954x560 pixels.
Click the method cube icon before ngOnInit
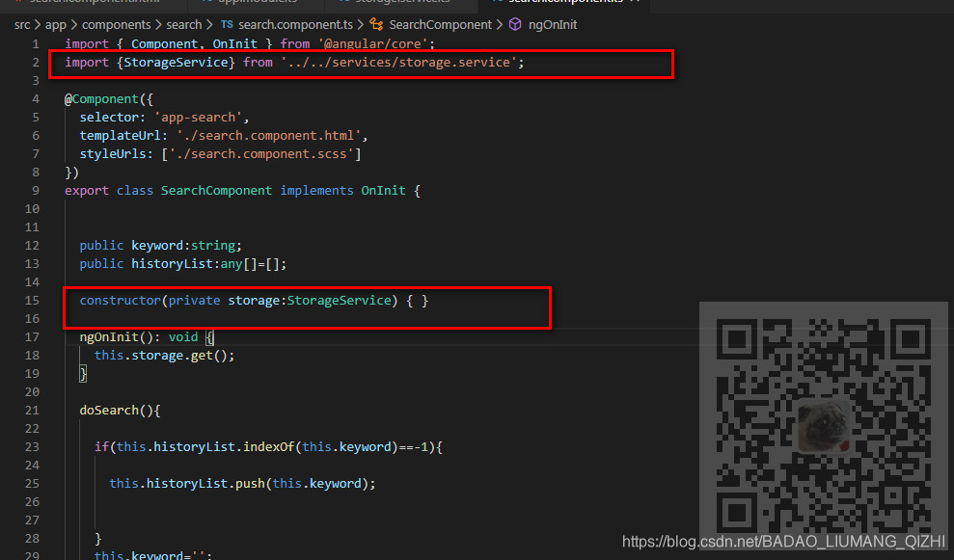[x=515, y=24]
